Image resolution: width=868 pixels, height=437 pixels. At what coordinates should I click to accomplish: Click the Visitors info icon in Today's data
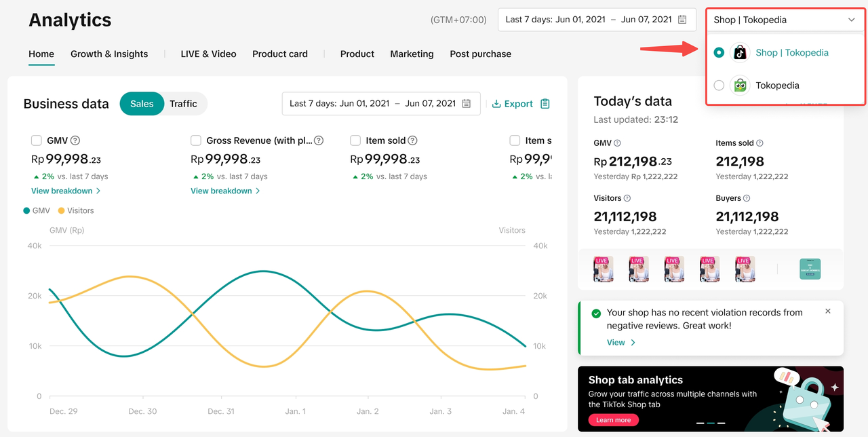point(627,198)
